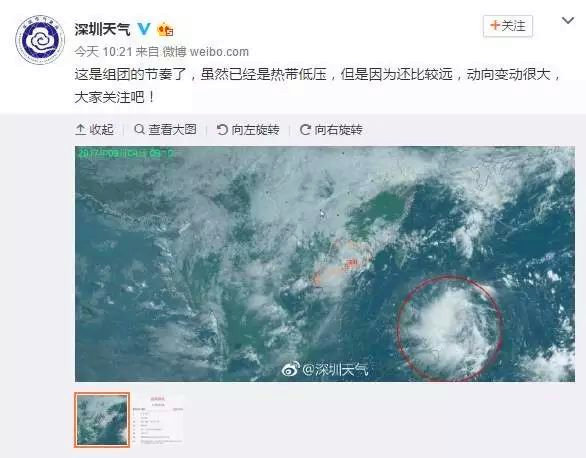Click the Weibo logo watermark on image
This screenshot has height=458, width=586.
pyautogui.click(x=291, y=369)
